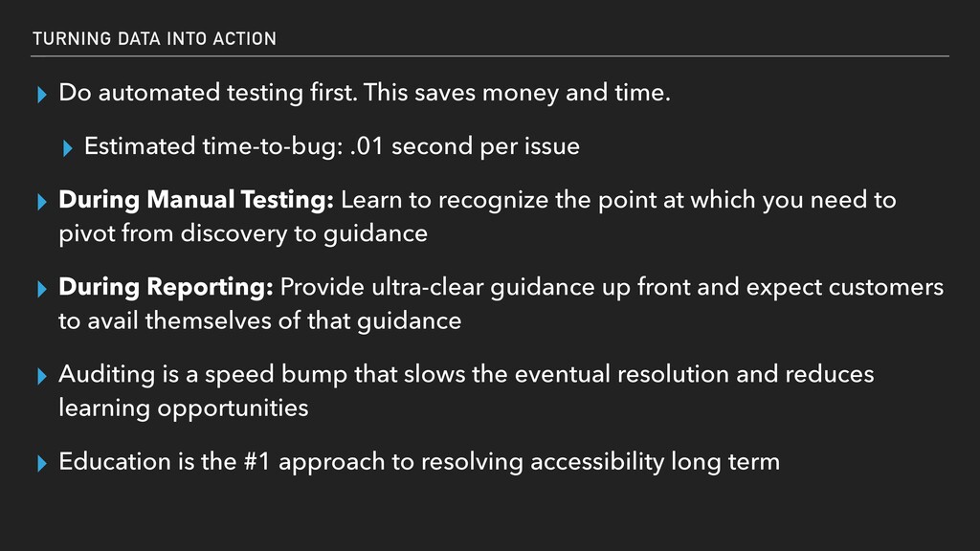Click the words 'accessibility long term'
The width and height of the screenshot is (980, 551).
(655, 462)
